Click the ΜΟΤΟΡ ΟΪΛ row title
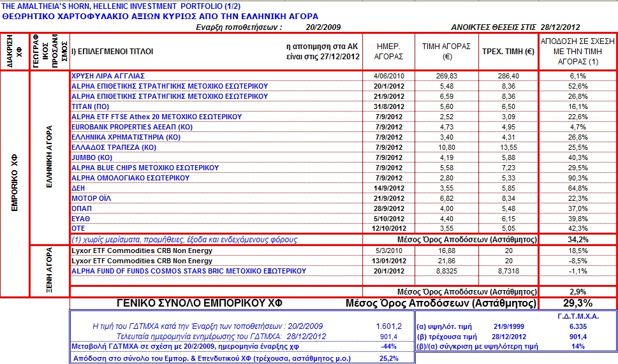The width and height of the screenshot is (618, 364). coord(91,198)
